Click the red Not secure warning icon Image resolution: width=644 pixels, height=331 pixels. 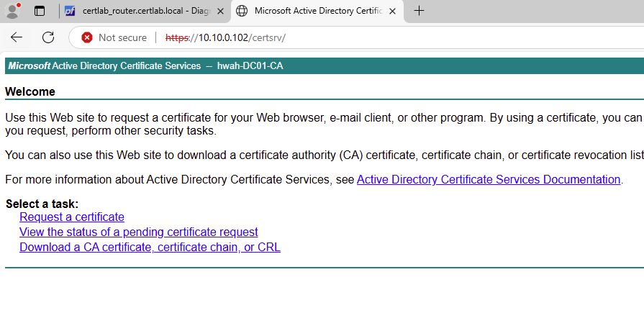tap(87, 37)
